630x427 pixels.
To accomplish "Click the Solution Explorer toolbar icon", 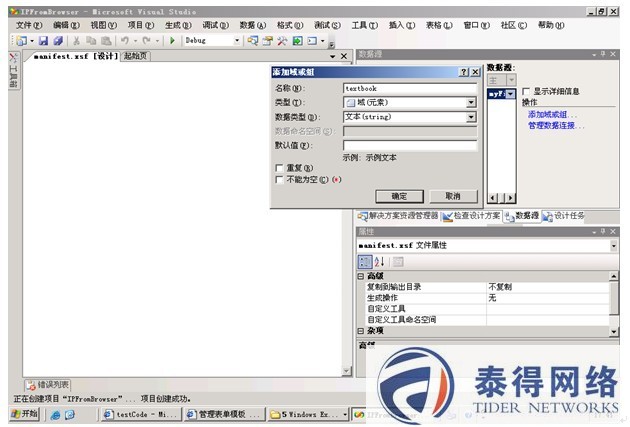I will click(252, 41).
